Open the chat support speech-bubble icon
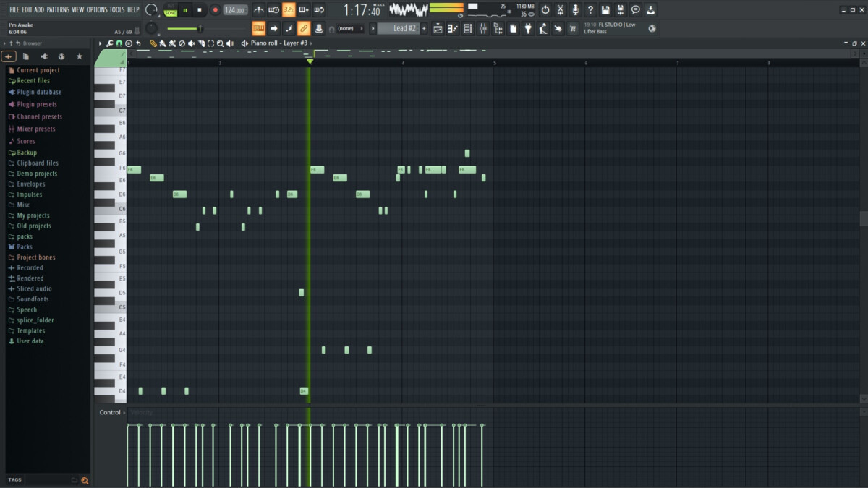This screenshot has width=868, height=488. click(636, 9)
